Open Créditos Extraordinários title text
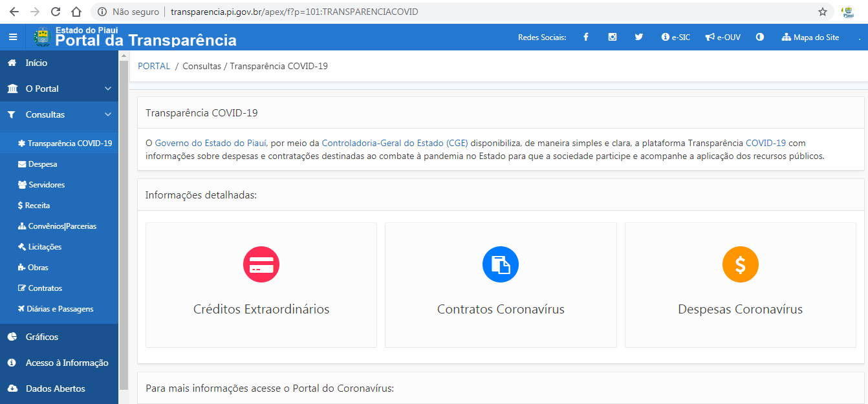 [261, 310]
